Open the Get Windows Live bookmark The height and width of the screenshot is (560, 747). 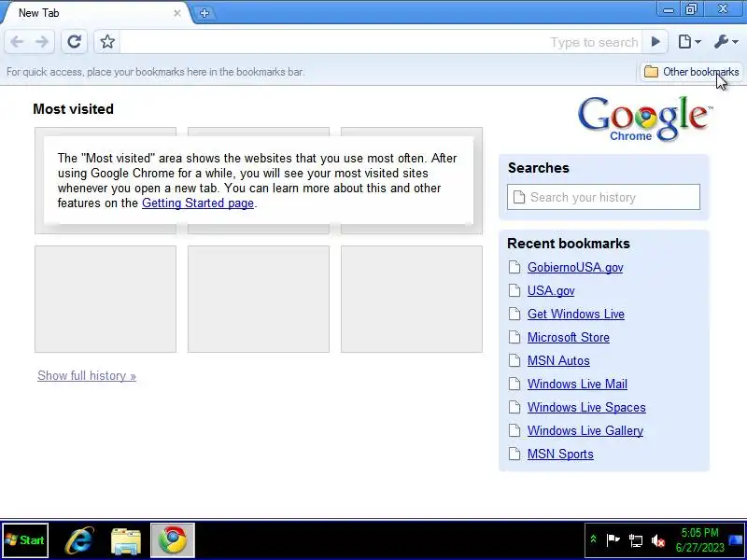(x=575, y=314)
